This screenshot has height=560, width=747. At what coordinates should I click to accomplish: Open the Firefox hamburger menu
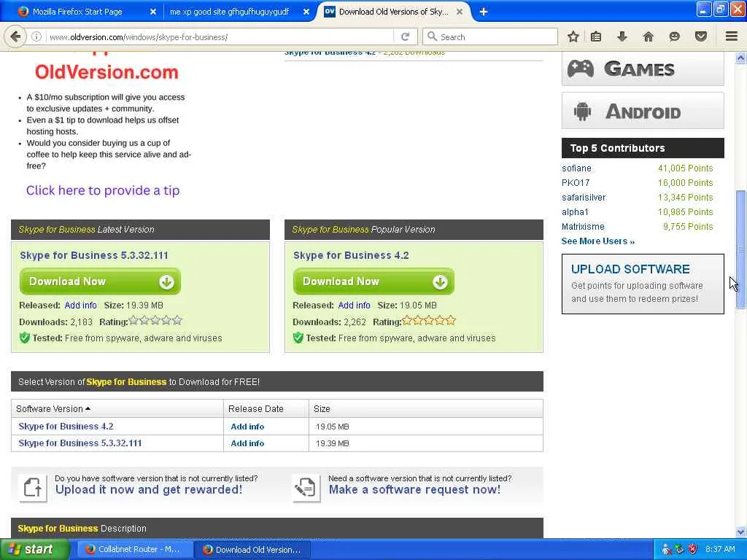(x=731, y=36)
